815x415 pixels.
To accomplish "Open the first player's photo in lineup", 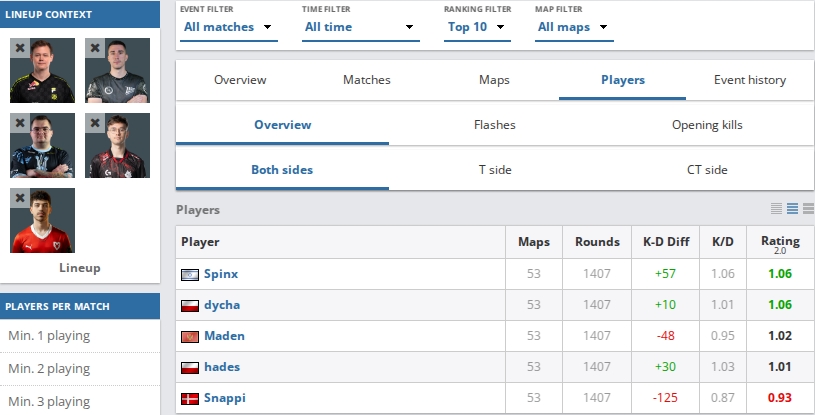I will tap(43, 70).
